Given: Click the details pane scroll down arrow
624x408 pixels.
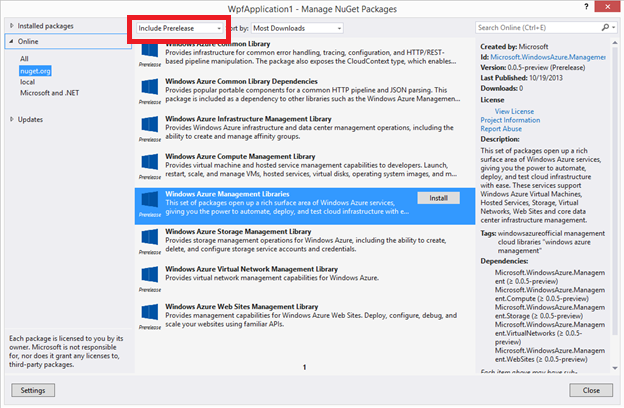Looking at the screenshot, I should pyautogui.click(x=615, y=368).
